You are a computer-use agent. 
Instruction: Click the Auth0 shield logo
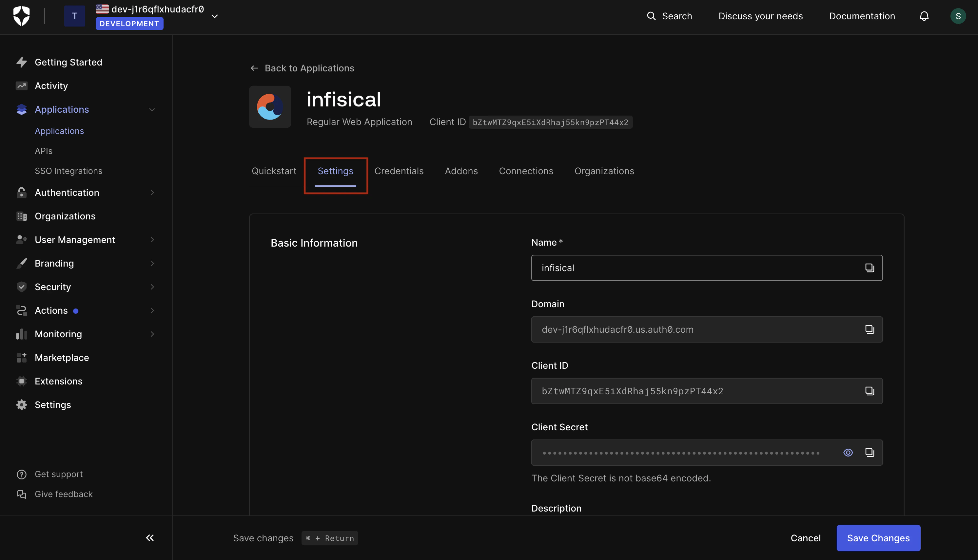(21, 16)
